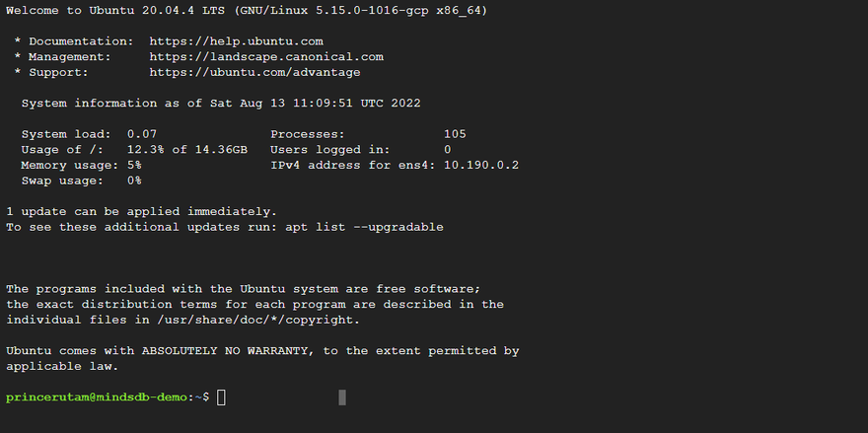The image size is (868, 433).
Task: Click the gray block cursor right of the prompt
Action: (x=342, y=397)
